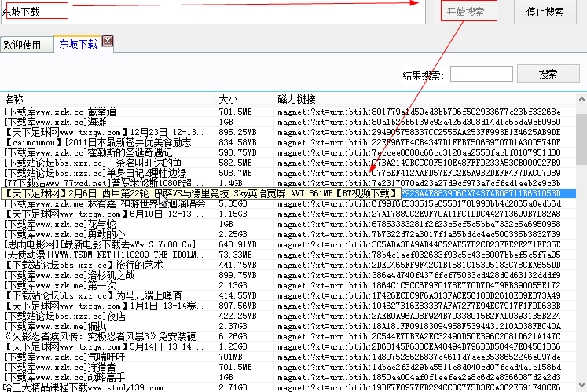587x392 pixels.
Task: Click magnet link starting with 2C544E7DBEA2
Action: coord(419,336)
